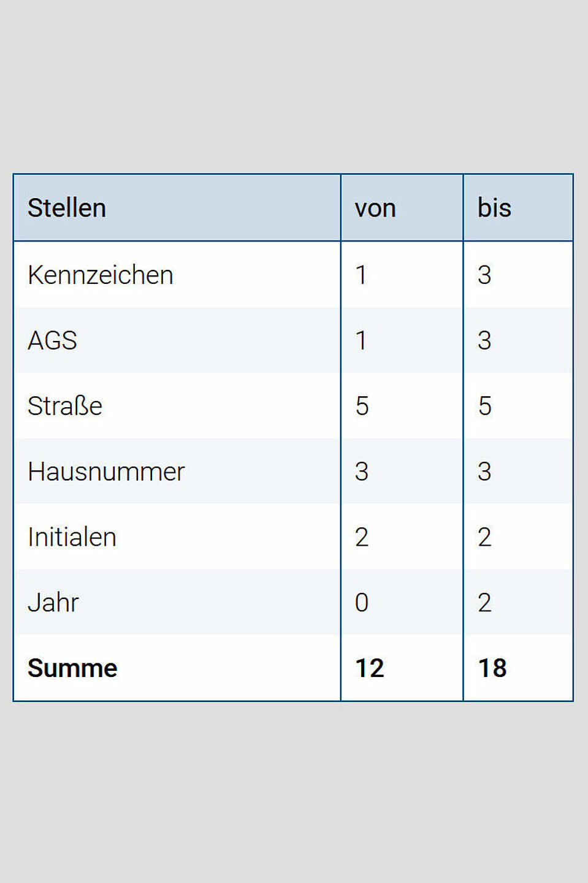Viewport: 588px width, 883px height.
Task: Click the Straße row label
Action: [x=65, y=406]
